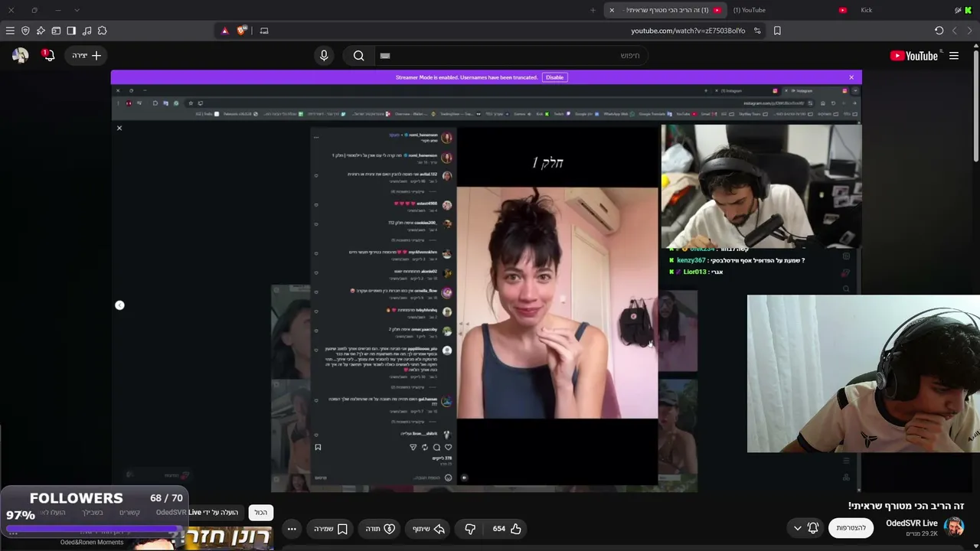Focus the YouTube search field
This screenshot has height=551, width=980.
coord(511,55)
